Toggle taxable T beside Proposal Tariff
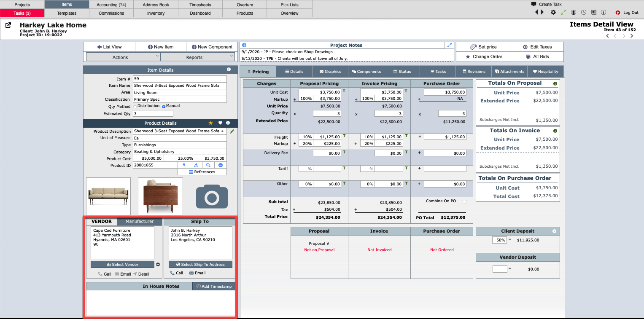This screenshot has width=644, height=319. point(344,168)
